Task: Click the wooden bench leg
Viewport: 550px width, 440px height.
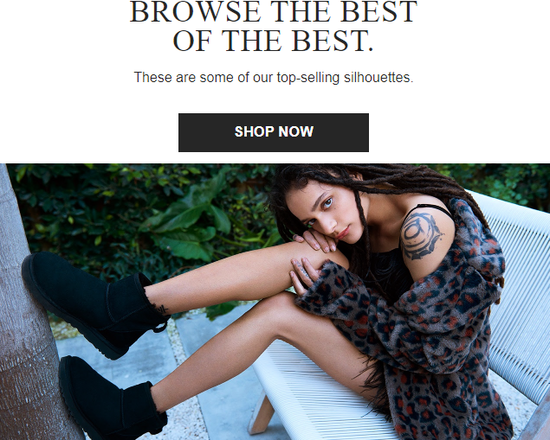Action: pyautogui.click(x=261, y=414)
